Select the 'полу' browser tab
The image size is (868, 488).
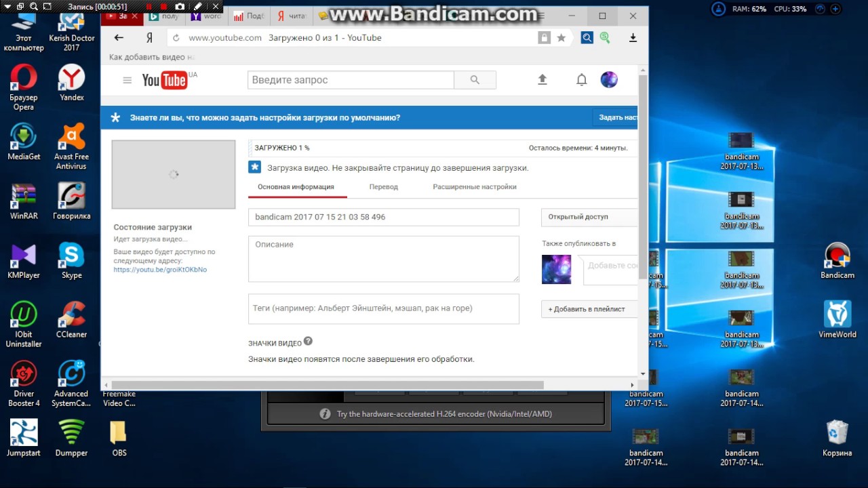coord(163,16)
